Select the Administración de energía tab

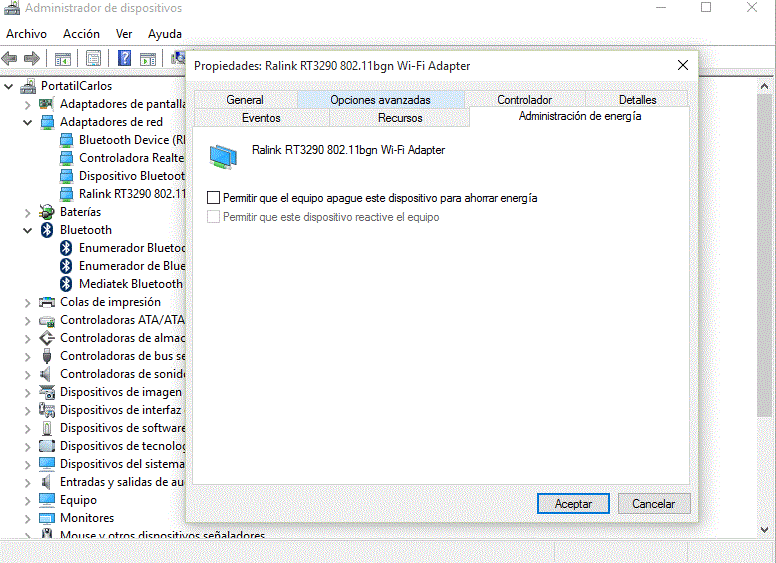click(580, 116)
